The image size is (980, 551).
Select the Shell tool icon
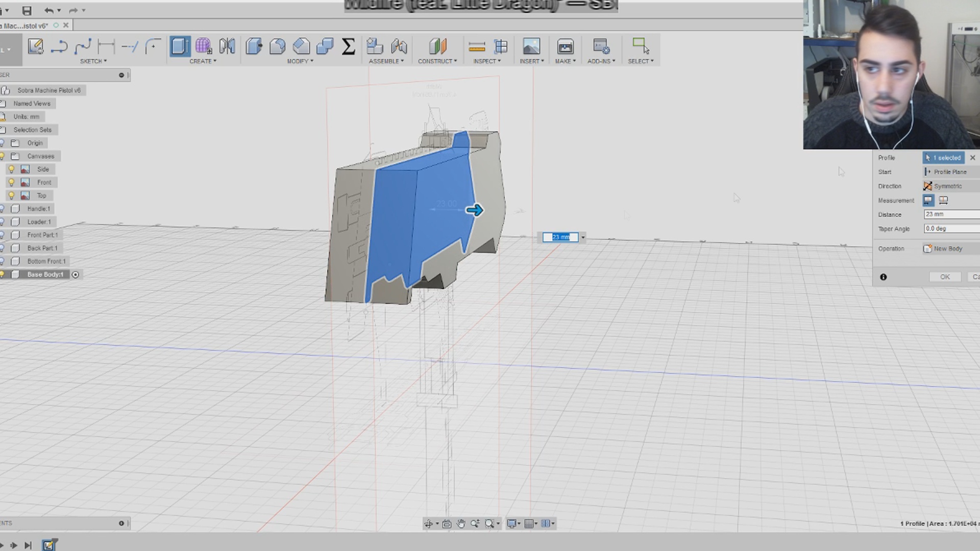(301, 46)
